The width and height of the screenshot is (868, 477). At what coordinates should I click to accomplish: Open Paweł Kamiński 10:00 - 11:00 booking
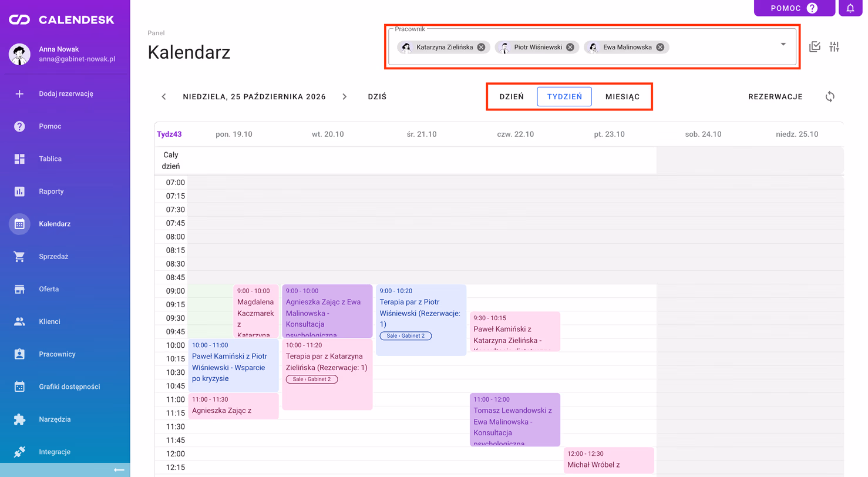pos(234,365)
